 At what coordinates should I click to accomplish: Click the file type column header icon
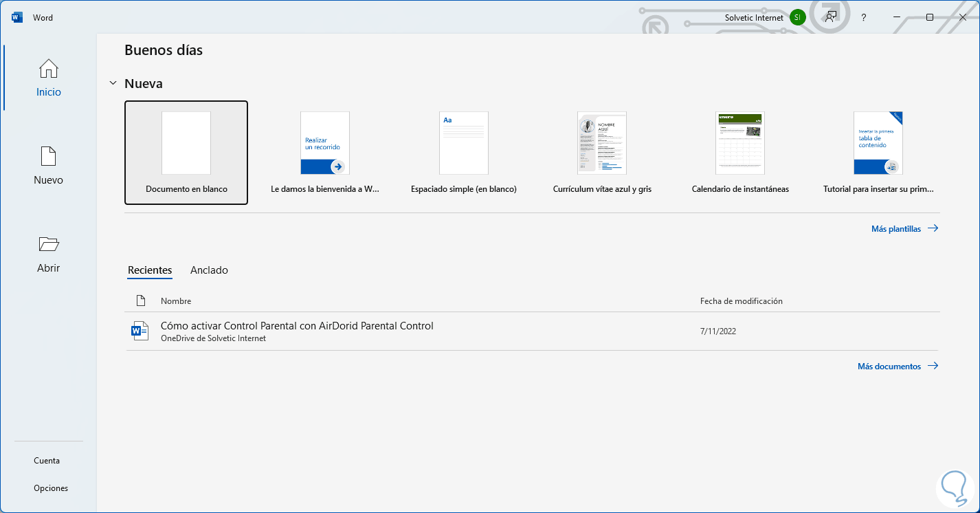[141, 301]
